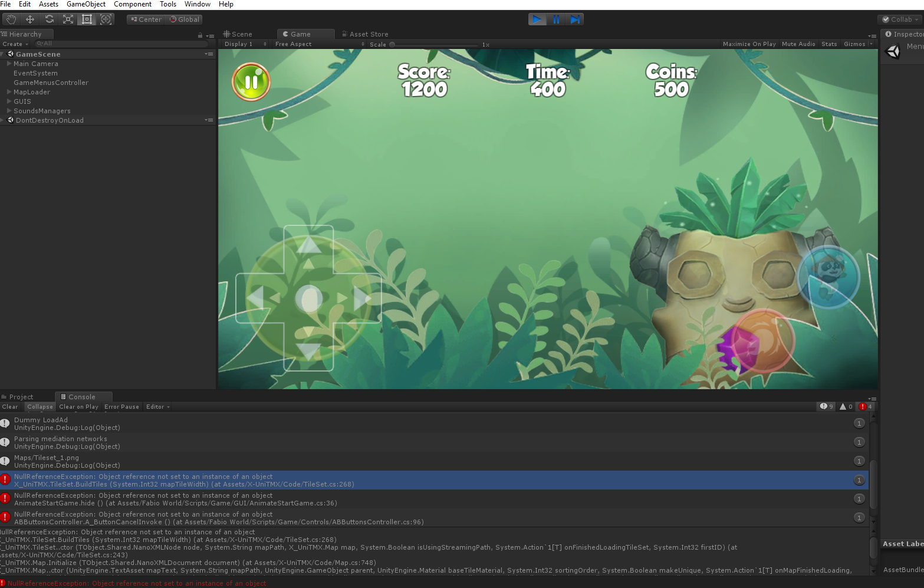Open the Free Aspect dropdown
The image size is (924, 588).
[319, 44]
